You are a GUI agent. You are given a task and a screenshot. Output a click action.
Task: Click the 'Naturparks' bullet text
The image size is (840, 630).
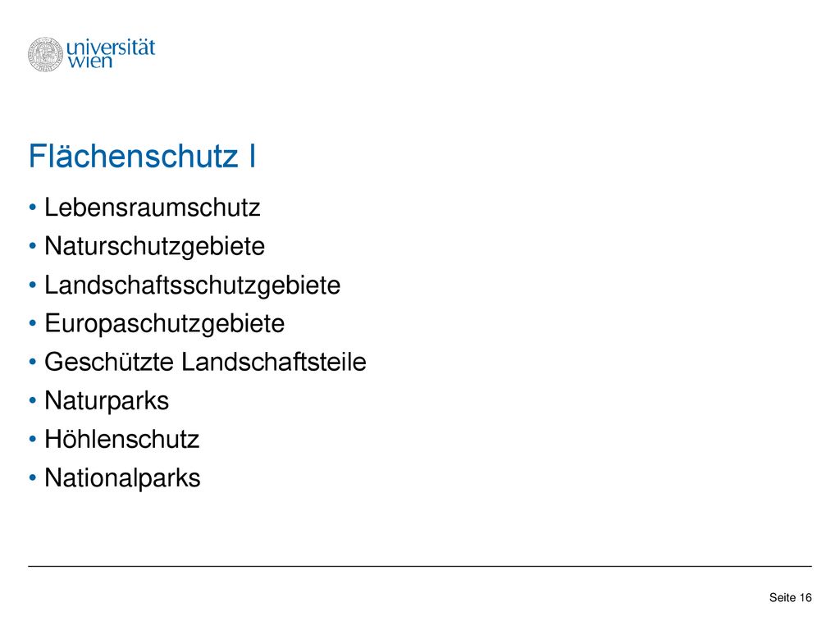tap(107, 400)
